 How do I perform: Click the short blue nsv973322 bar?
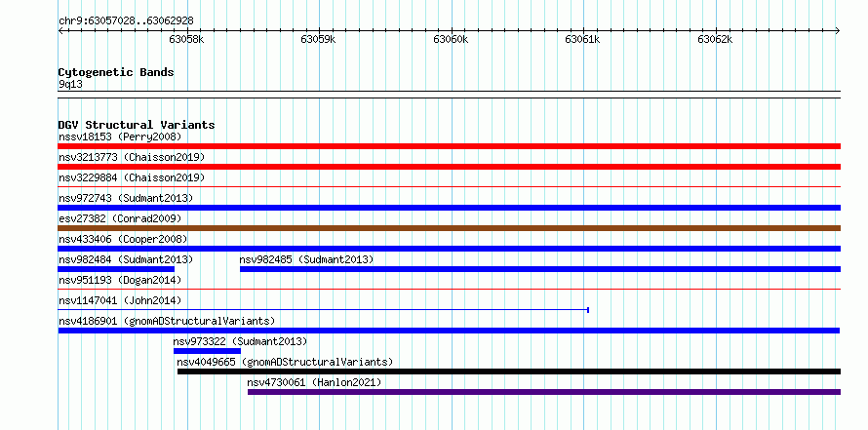(207, 351)
